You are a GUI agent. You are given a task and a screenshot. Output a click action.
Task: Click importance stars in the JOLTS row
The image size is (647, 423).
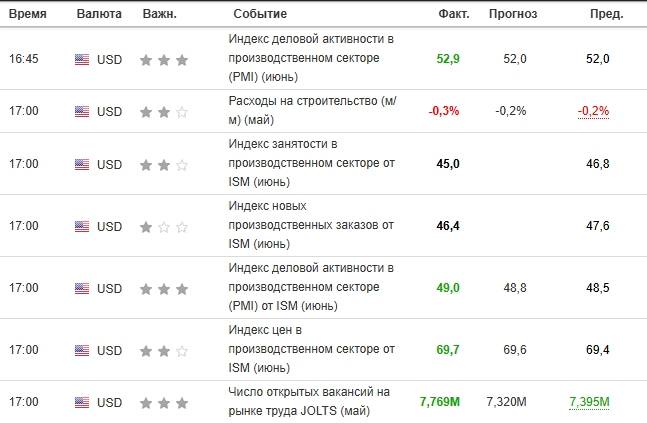(164, 403)
